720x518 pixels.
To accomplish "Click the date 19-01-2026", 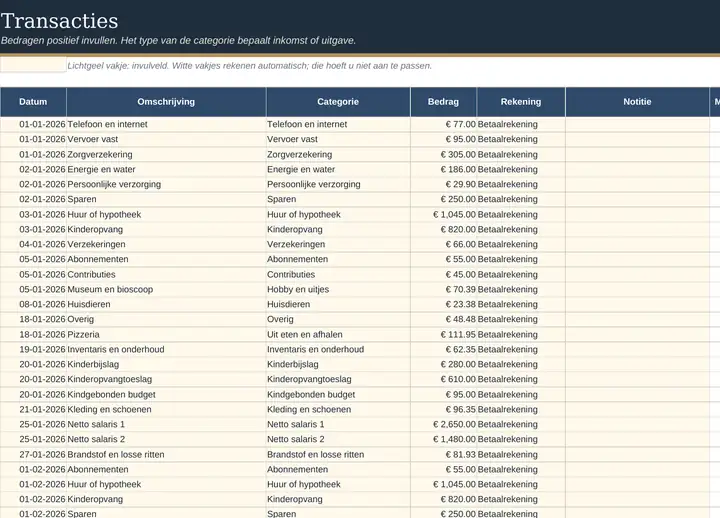I will pyautogui.click(x=33, y=349).
